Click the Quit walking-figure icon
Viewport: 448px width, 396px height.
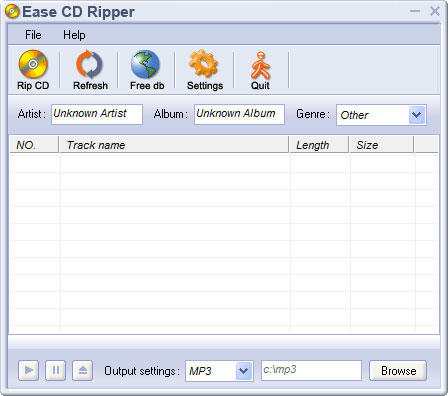pyautogui.click(x=261, y=65)
